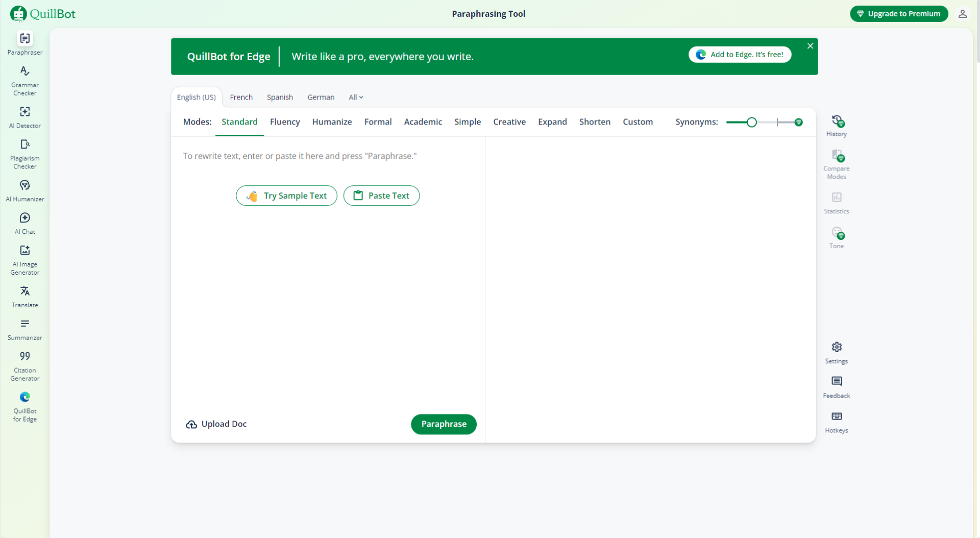Open the AI Detector tool
Image resolution: width=980 pixels, height=538 pixels.
pyautogui.click(x=24, y=117)
